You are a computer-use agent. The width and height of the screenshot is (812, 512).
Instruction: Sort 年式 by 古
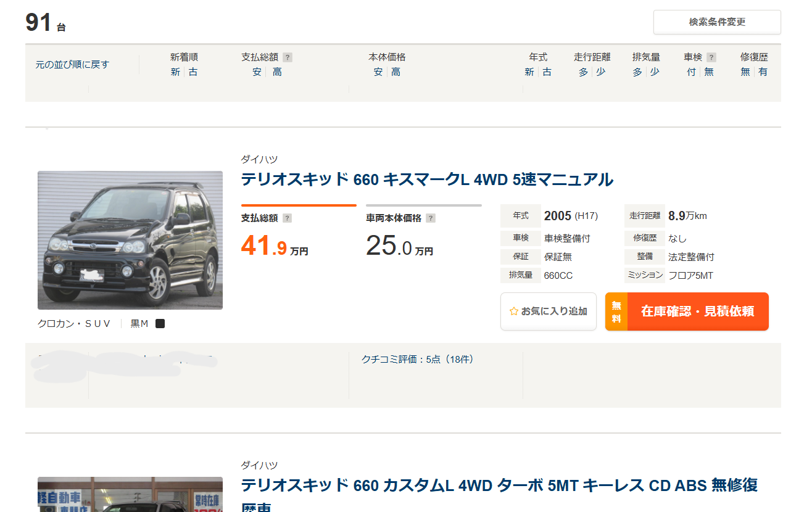(547, 72)
